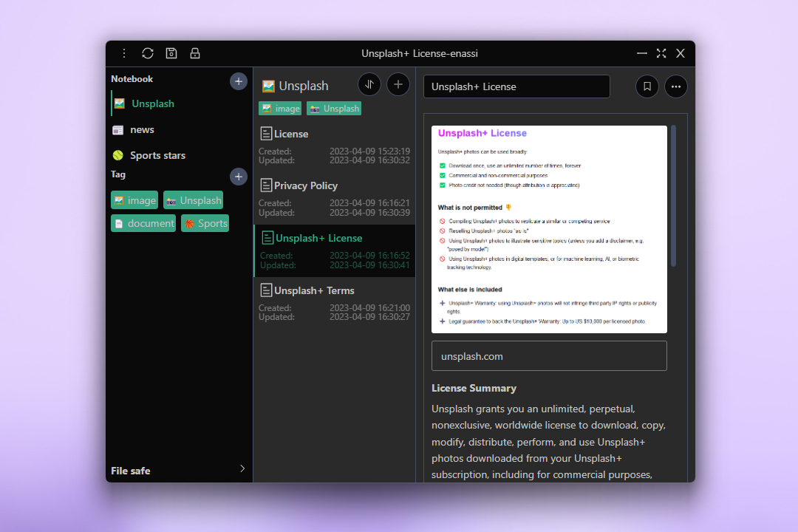The image size is (798, 532).
Task: Click the Sports stars tennis ball icon
Action: 118,155
